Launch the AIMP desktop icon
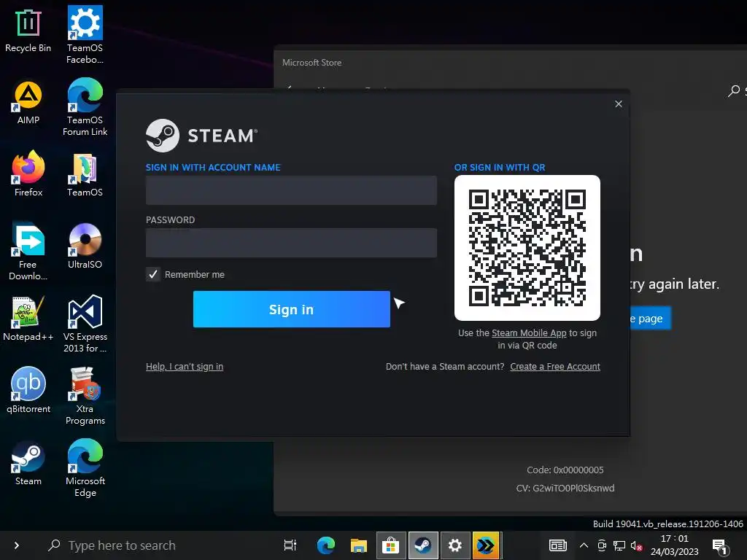This screenshot has width=747, height=560. tap(28, 102)
